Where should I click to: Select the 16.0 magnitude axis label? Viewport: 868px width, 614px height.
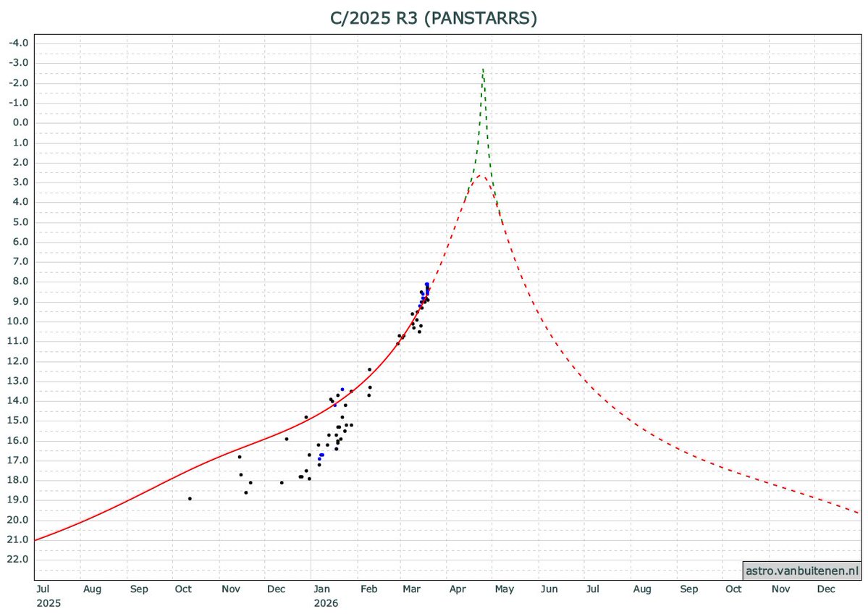tap(18, 441)
